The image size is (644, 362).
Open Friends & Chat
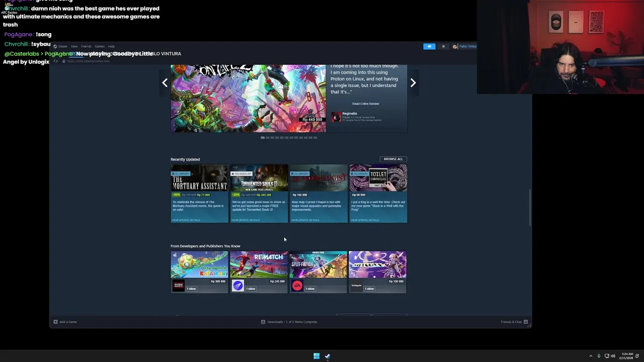coord(514,322)
